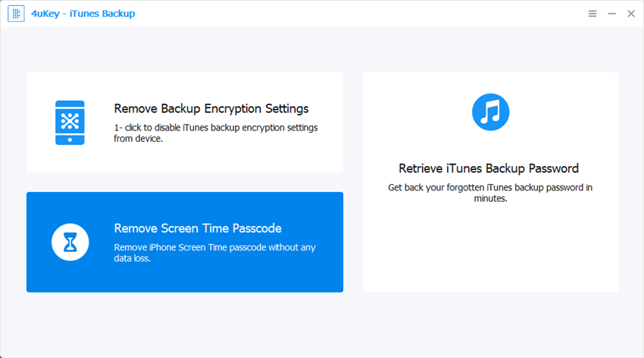644x358 pixels.
Task: Click 'Get back your forgotten iTunes backup password' text
Action: 490,193
